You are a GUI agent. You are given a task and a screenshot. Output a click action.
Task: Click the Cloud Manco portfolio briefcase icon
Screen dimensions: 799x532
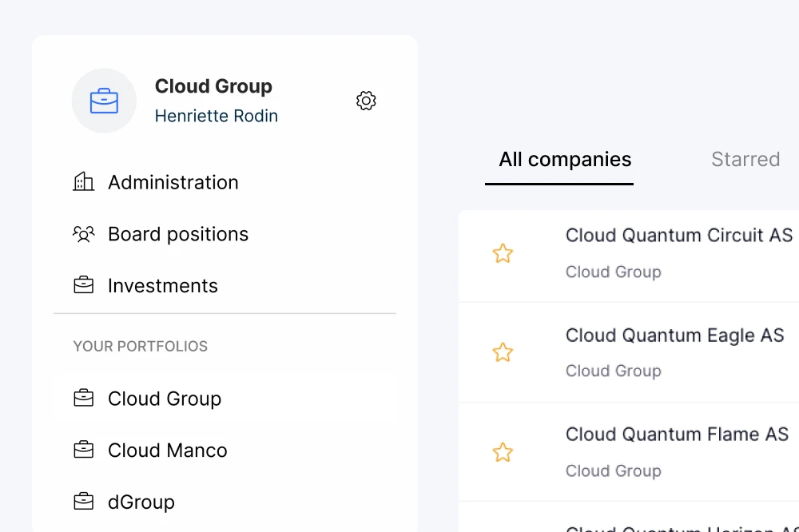(84, 450)
